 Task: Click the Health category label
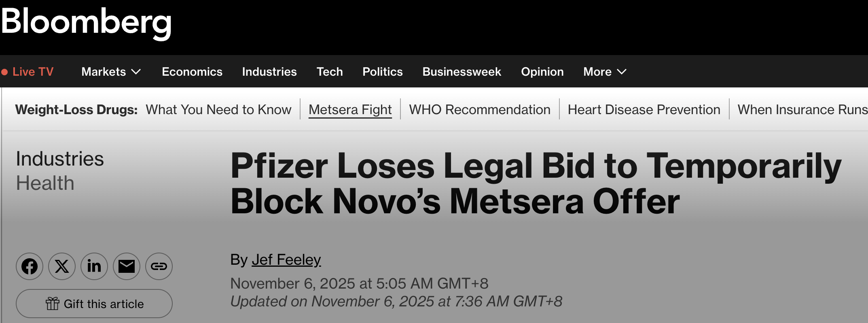click(45, 183)
